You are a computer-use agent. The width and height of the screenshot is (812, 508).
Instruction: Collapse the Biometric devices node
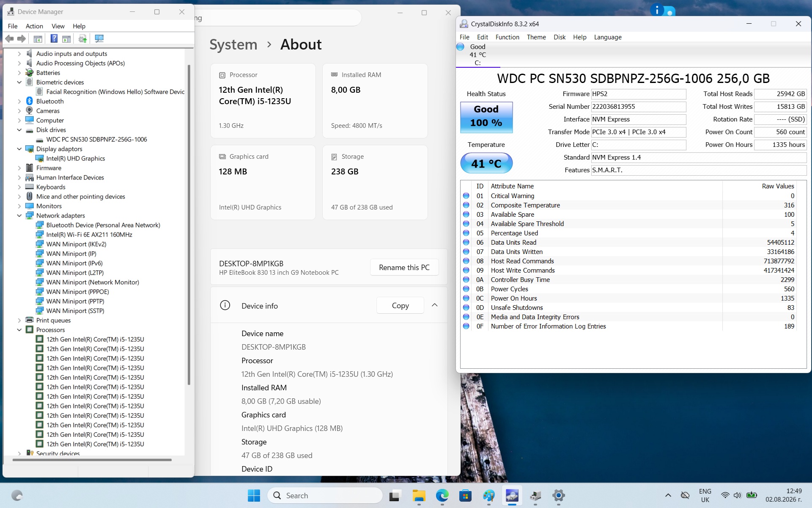tap(19, 82)
